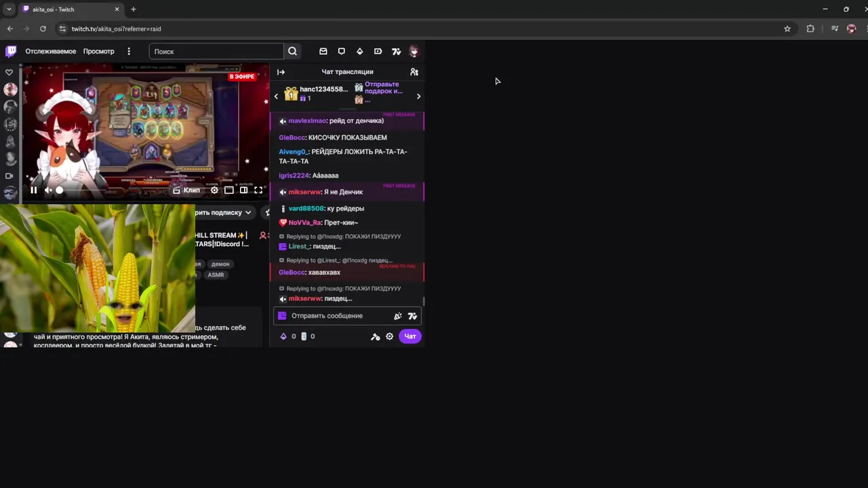This screenshot has width=868, height=488.
Task: Send message with Чат button
Action: coord(410,336)
